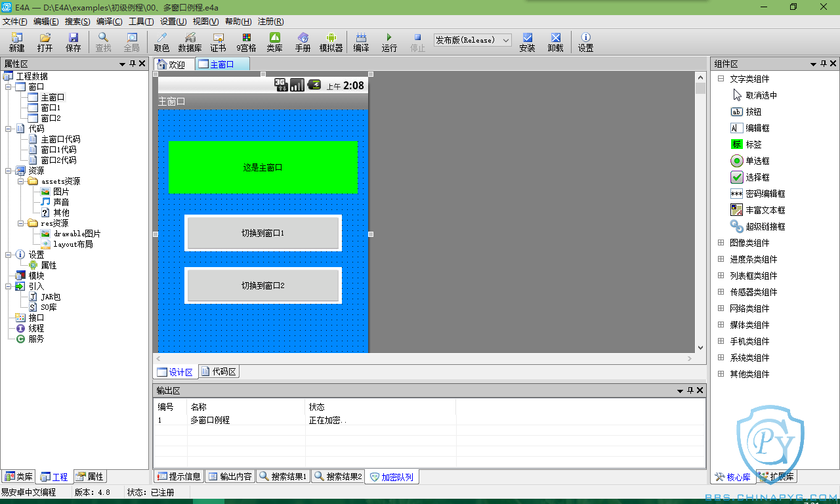Click the 全局 toolbar icon
The height and width of the screenshot is (504, 840).
coord(132,43)
